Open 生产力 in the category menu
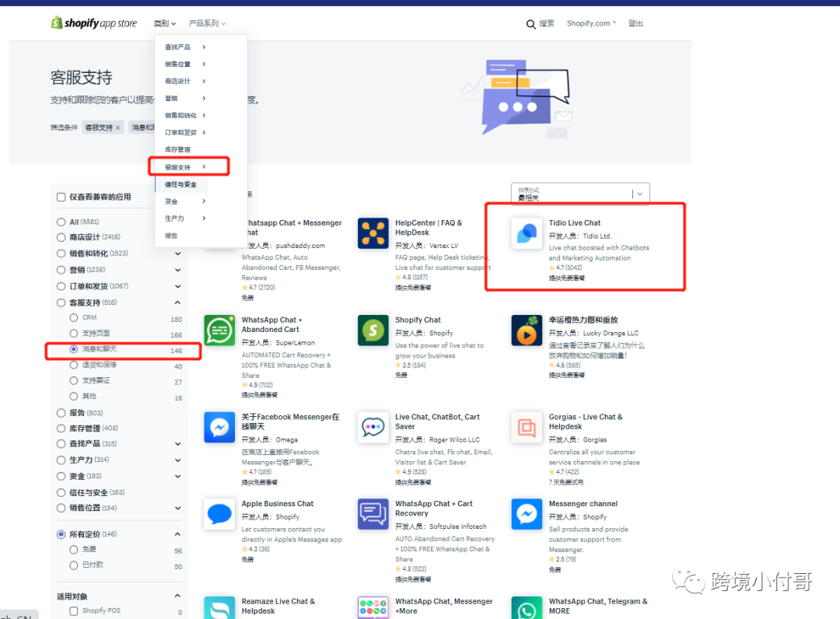This screenshot has width=840, height=619. click(185, 219)
